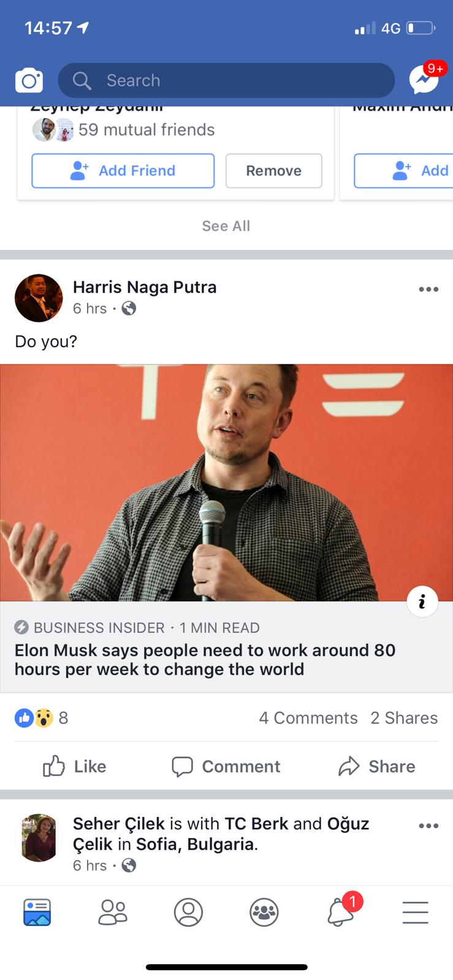See All friend suggestions
The image size is (453, 980).
[226, 226]
